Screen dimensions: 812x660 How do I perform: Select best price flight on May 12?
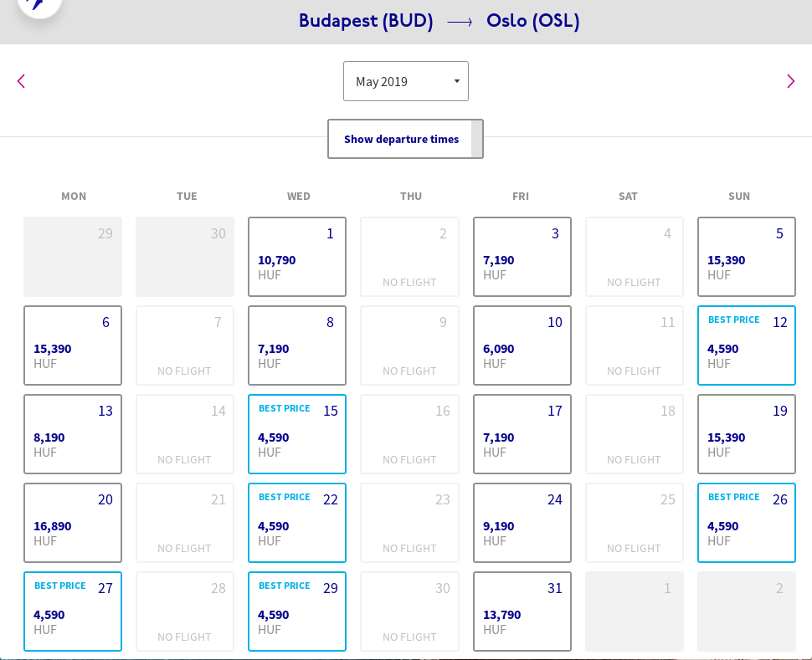click(746, 345)
